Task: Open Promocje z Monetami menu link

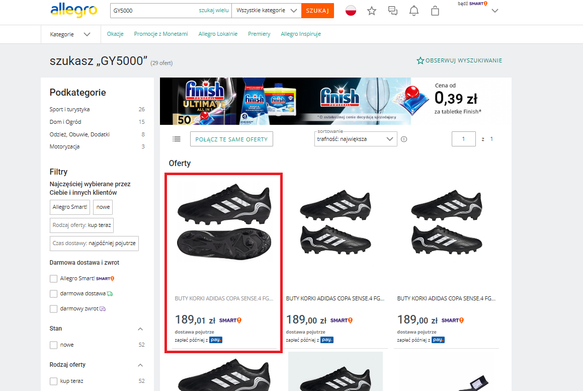Action: click(161, 34)
